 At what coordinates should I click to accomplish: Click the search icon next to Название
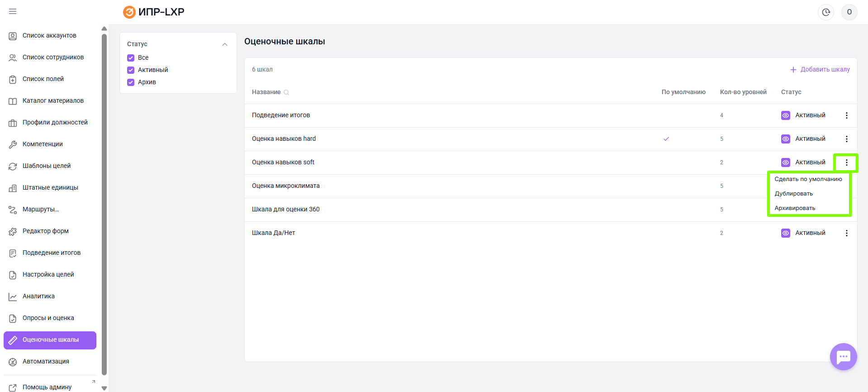pyautogui.click(x=286, y=92)
